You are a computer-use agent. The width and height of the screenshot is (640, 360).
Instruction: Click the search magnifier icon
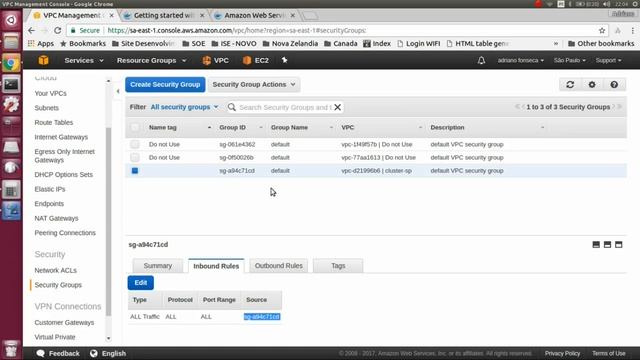point(232,107)
